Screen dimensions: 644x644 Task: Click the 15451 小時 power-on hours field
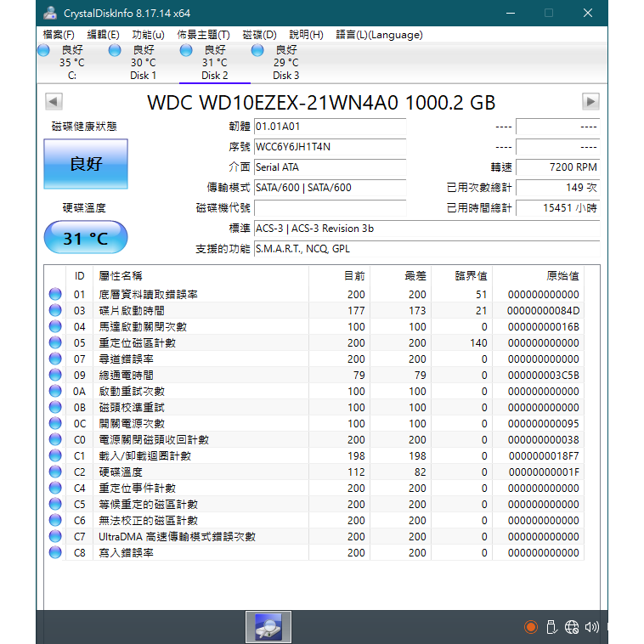[x=557, y=208]
